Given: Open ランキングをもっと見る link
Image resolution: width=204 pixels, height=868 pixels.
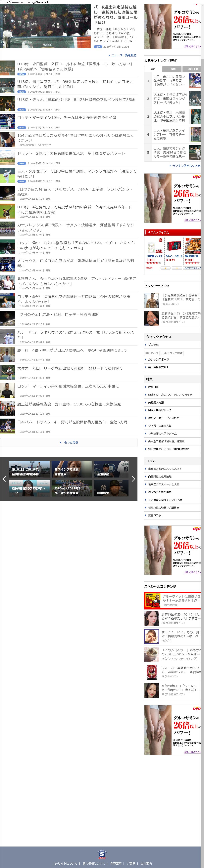Looking at the screenshot, I should click(x=186, y=166).
